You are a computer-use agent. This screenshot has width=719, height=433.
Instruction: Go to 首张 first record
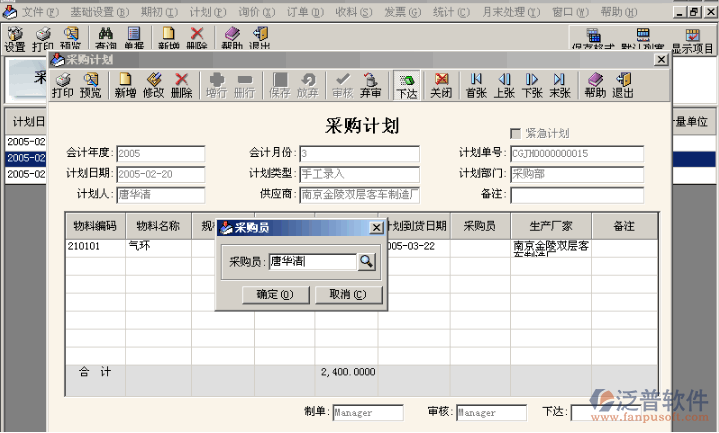point(476,85)
